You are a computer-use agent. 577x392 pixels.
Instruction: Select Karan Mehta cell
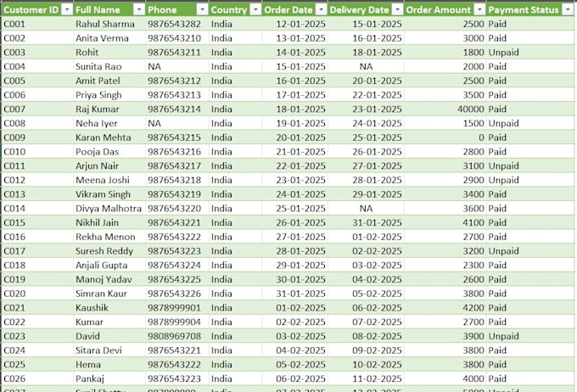coord(109,137)
